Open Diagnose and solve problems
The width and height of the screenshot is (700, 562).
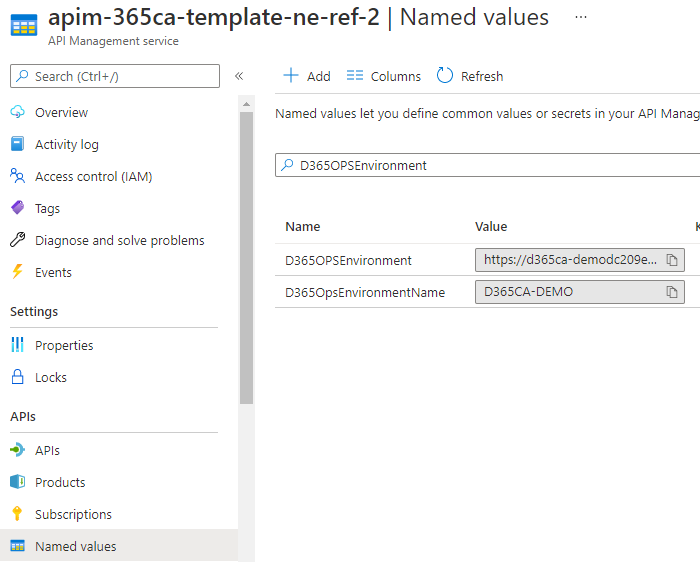(x=120, y=241)
